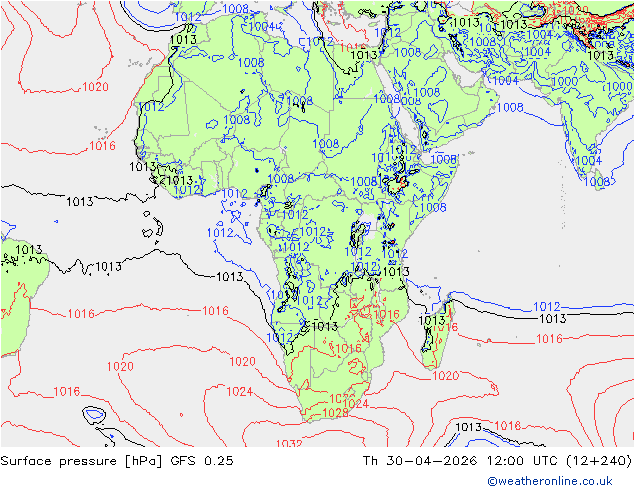Select the 'Surface pressure [hPa] GFS 0.25' caption
Image resolution: width=634 pixels, height=490 pixels.
tap(117, 461)
